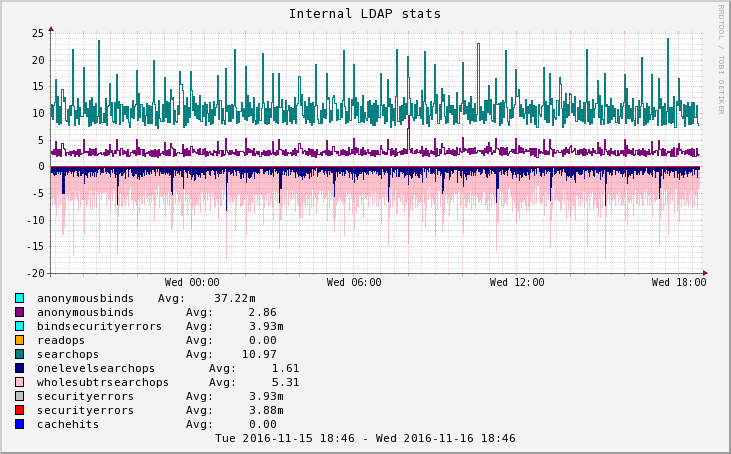Image resolution: width=731 pixels, height=454 pixels.
Task: Click the gray securityerrors legend swatch
Action: pyautogui.click(x=19, y=396)
